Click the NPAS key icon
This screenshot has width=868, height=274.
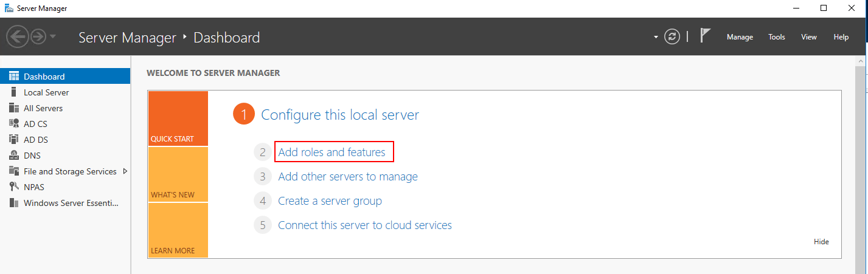click(x=14, y=187)
